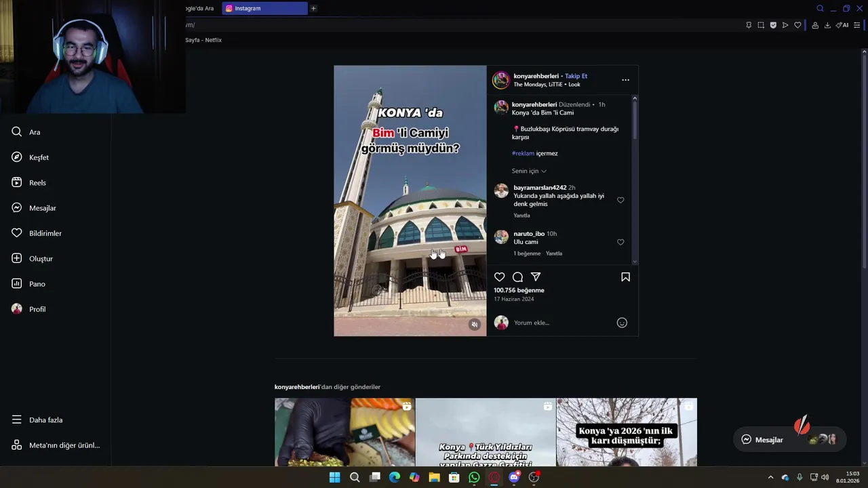Open emoji picker in comment box
The height and width of the screenshot is (488, 868).
point(622,323)
